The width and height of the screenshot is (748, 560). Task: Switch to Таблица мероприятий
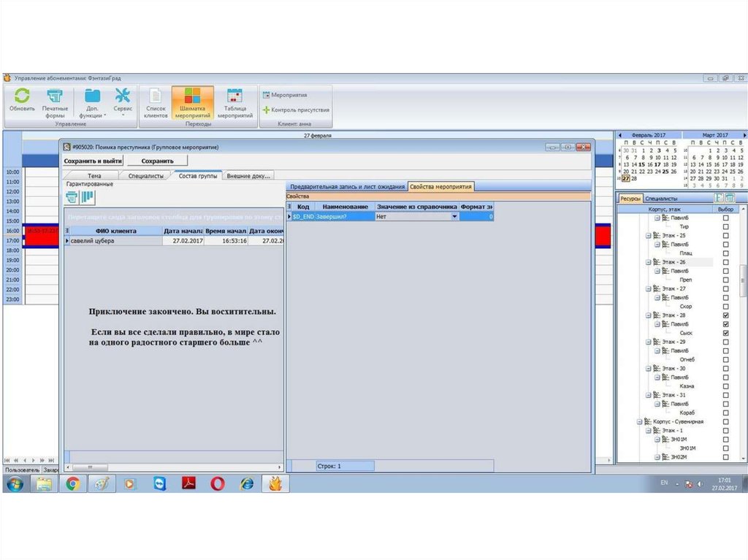click(x=234, y=103)
